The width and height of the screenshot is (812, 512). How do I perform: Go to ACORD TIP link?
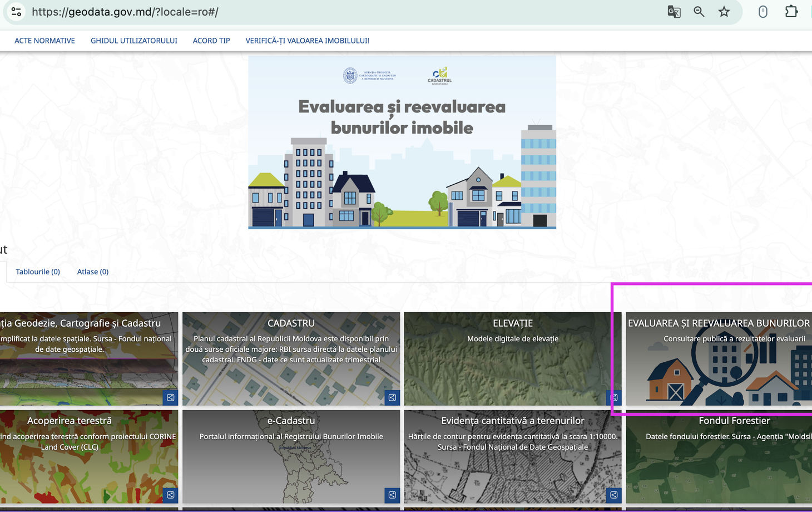[x=211, y=41]
